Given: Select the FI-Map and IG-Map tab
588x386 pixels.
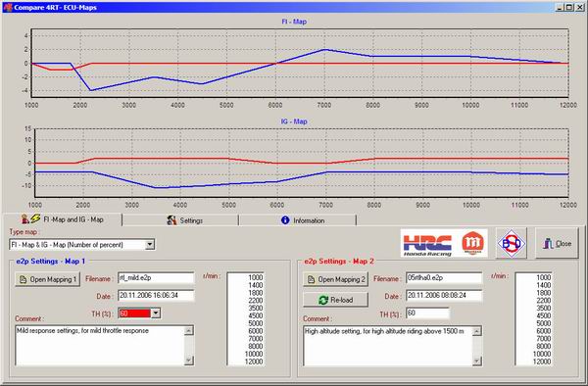Looking at the screenshot, I should [62, 219].
